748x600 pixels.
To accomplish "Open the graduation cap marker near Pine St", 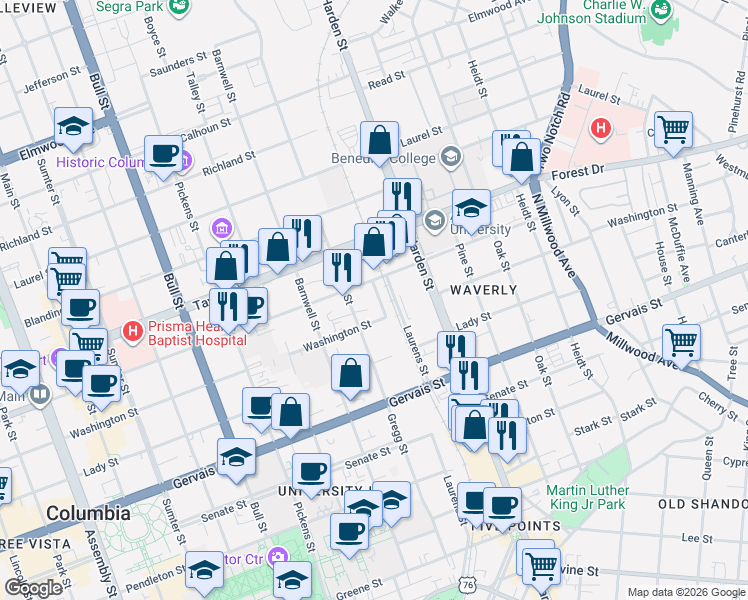I will (471, 208).
